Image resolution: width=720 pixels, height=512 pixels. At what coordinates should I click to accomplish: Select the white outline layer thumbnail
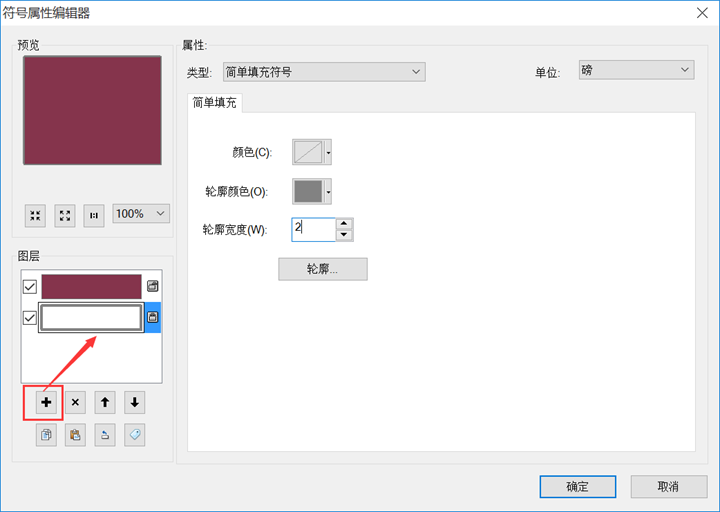click(x=91, y=317)
